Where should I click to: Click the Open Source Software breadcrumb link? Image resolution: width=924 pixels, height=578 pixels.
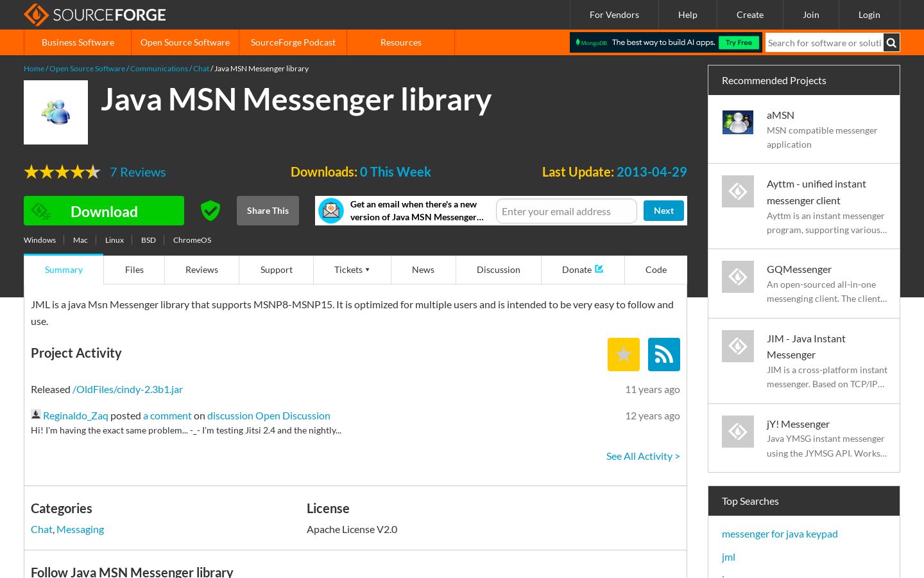pos(87,69)
